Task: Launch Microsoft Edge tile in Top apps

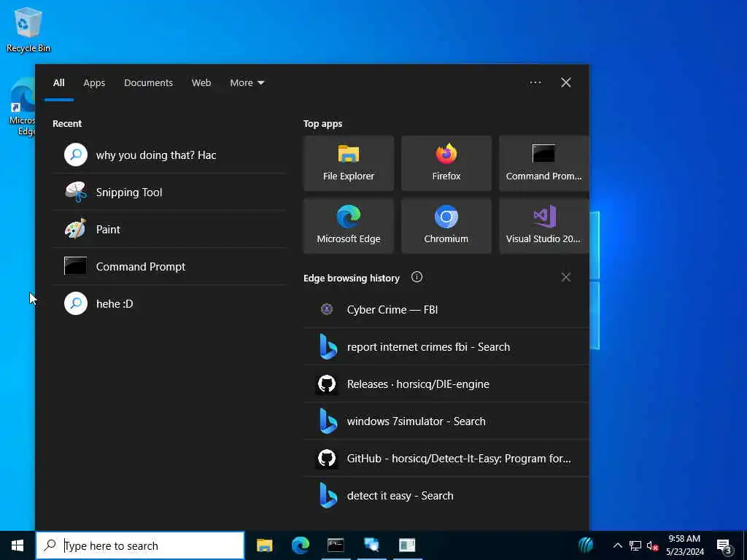Action: click(x=348, y=226)
